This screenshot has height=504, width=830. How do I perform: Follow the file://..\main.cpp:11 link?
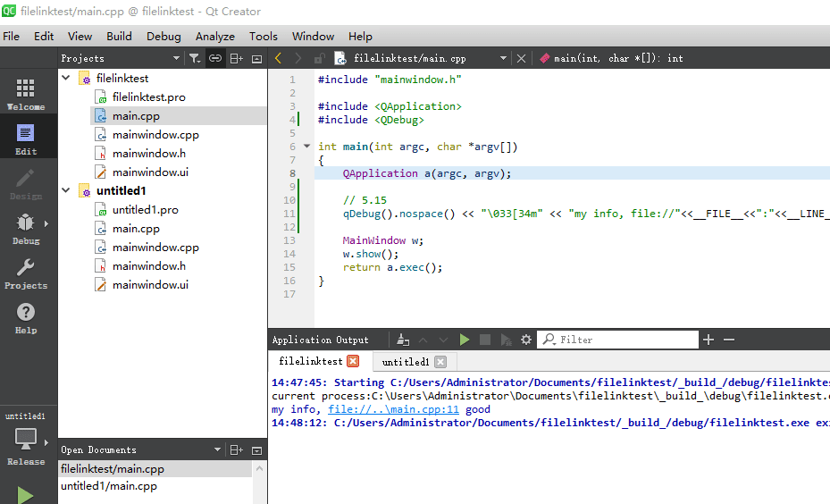[x=393, y=409]
